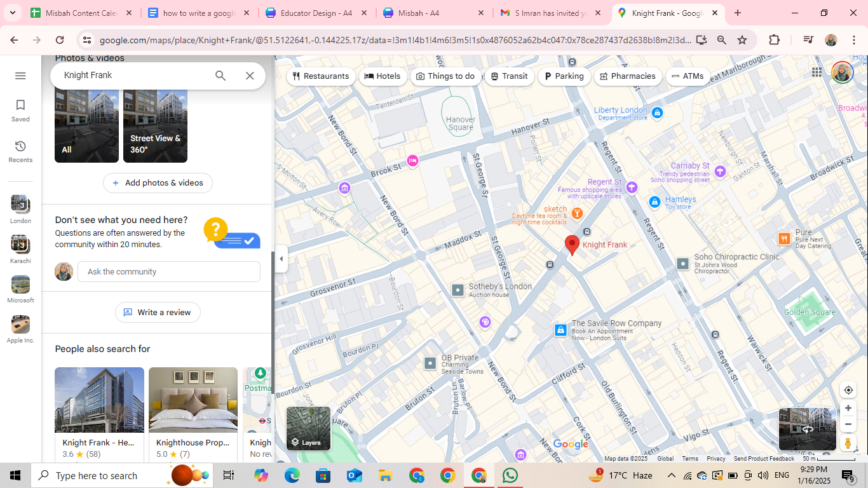Select the Pharmacies filter chip
This screenshot has height=488, width=868.
pos(628,76)
